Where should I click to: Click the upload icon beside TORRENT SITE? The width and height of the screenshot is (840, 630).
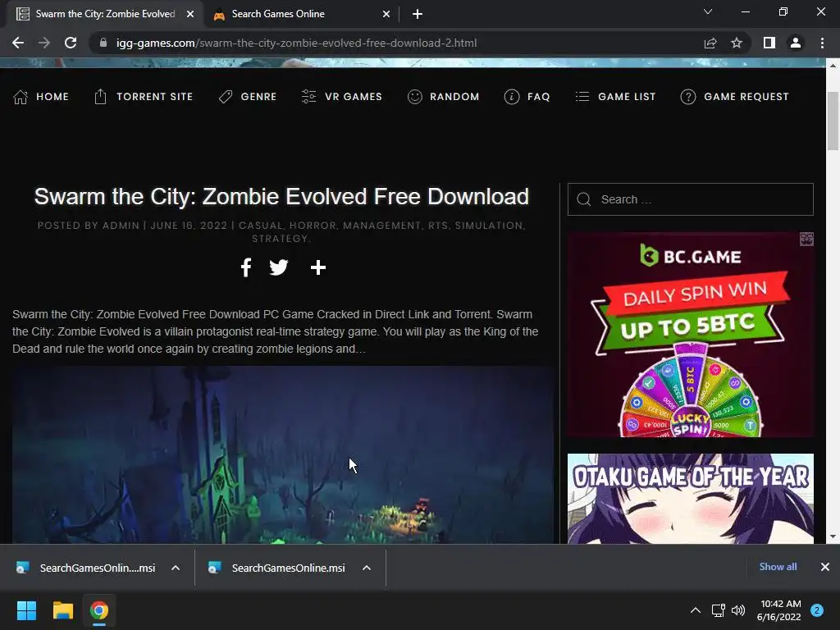pos(100,97)
